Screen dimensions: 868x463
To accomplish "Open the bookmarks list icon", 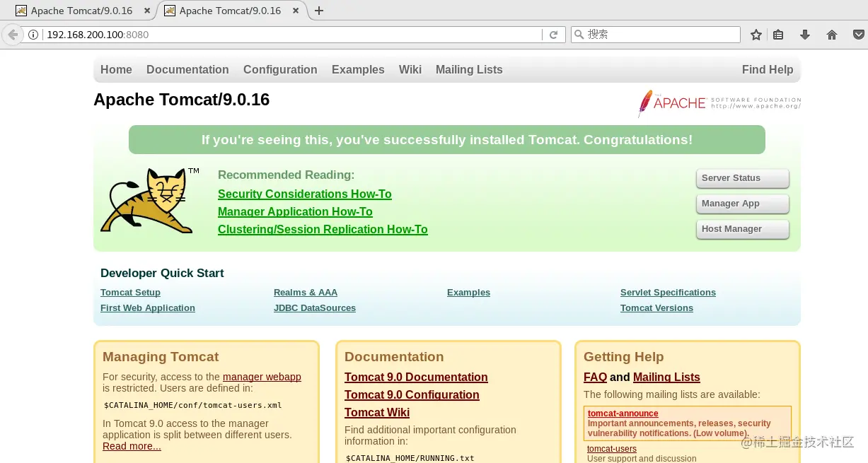I will click(x=778, y=35).
